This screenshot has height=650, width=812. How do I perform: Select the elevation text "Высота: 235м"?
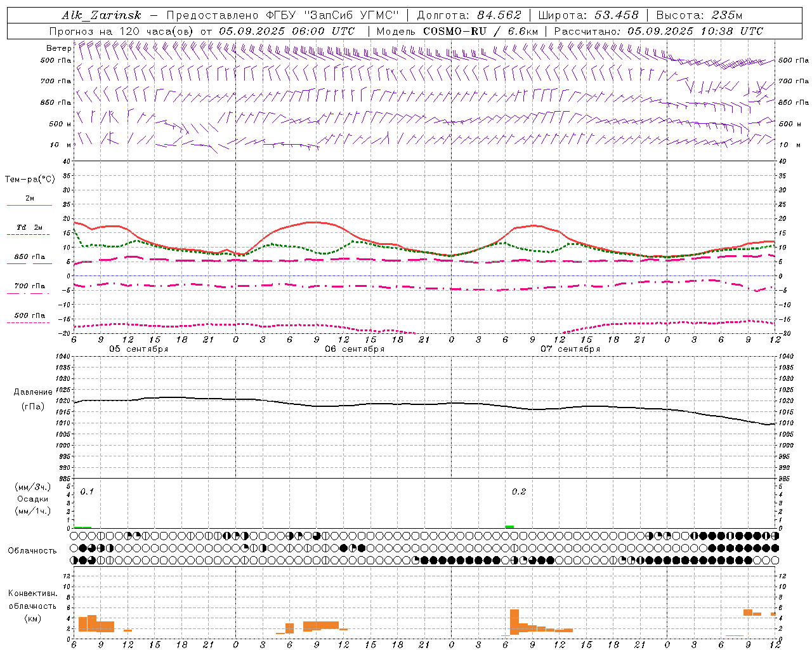[699, 15]
